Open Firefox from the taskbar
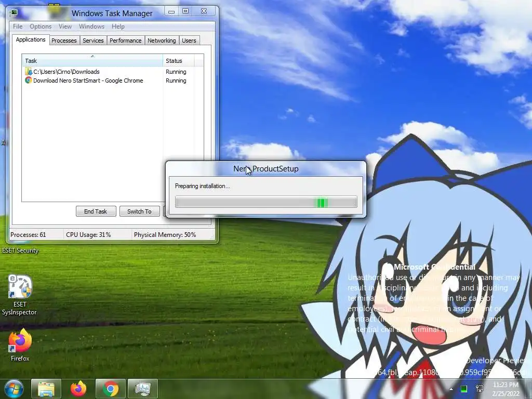The image size is (532, 399). click(x=78, y=389)
